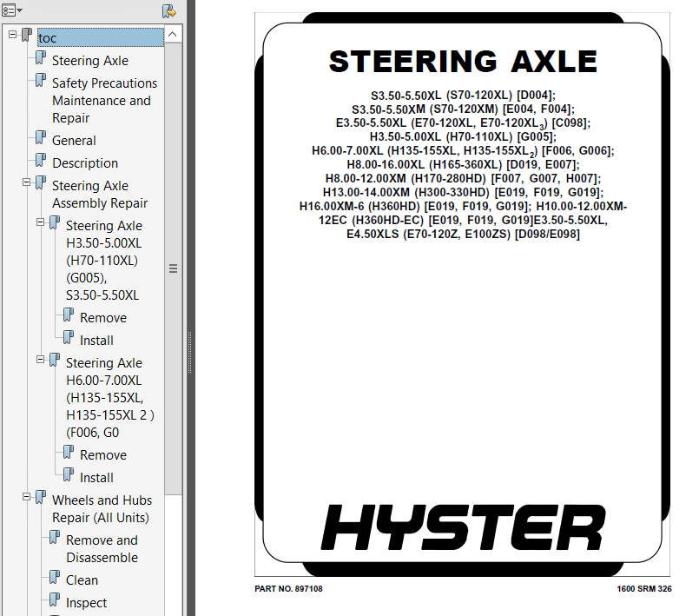The height and width of the screenshot is (616, 699).
Task: Open the General bookmark
Action: (x=74, y=140)
